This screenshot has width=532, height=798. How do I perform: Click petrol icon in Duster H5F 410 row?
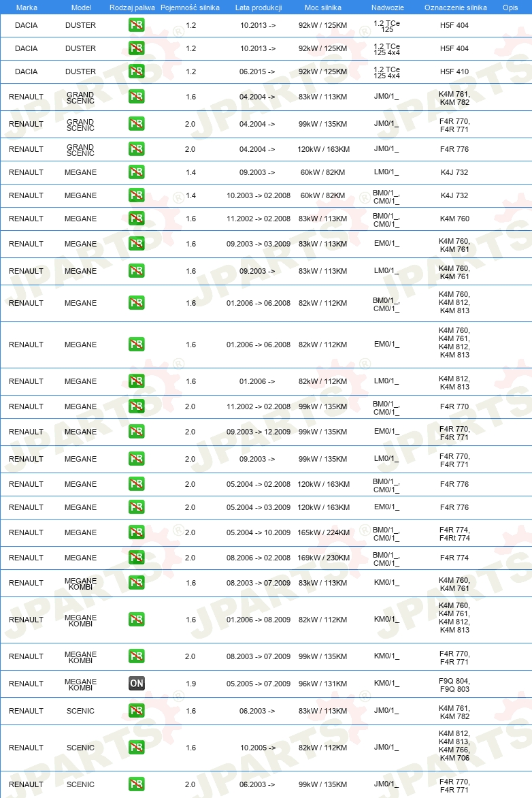(136, 71)
